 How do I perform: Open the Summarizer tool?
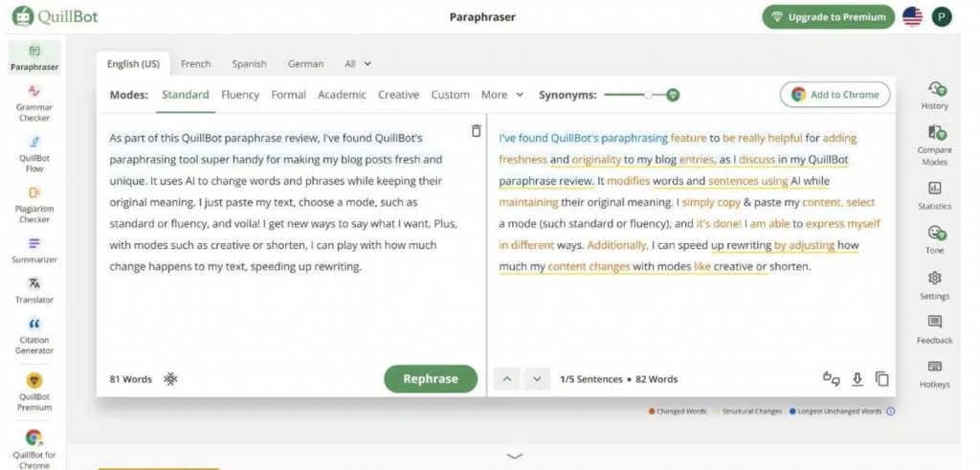click(34, 250)
